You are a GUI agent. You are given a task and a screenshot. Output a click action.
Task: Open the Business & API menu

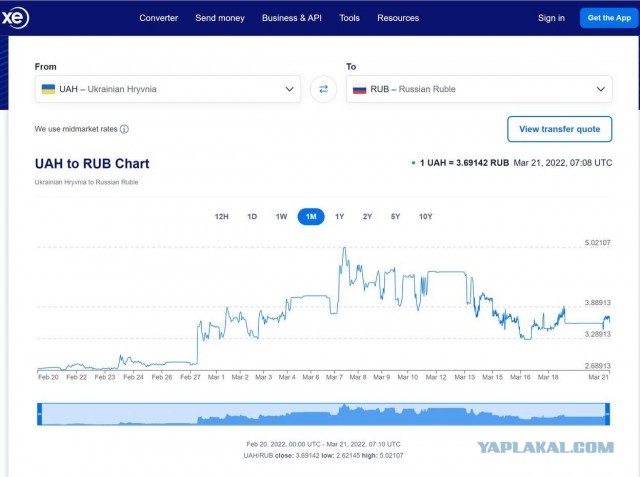(292, 18)
